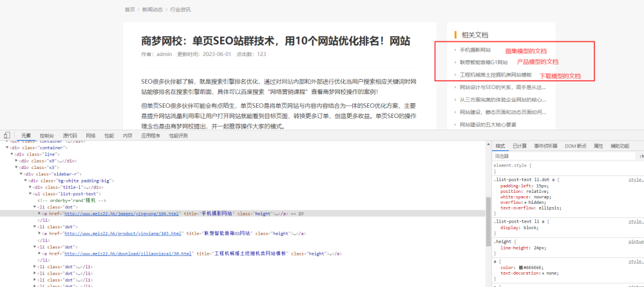Click the 更新时间：2023-06-01 text
This screenshot has width=644, height=287.
[204, 54]
